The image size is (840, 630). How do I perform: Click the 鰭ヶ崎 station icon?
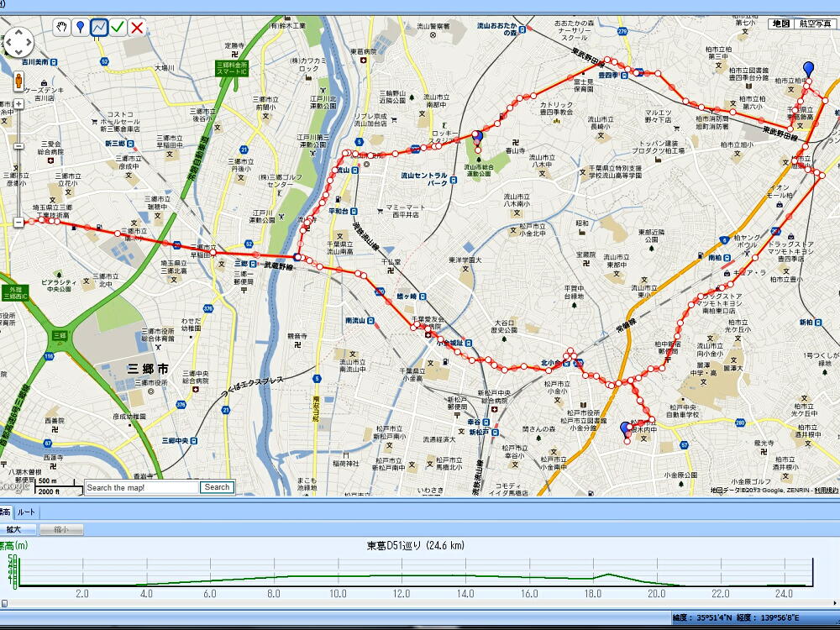tap(423, 297)
